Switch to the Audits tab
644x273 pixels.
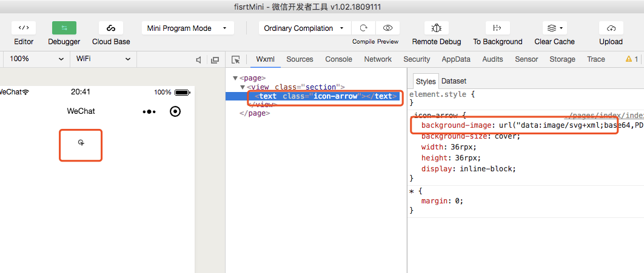[x=492, y=59]
